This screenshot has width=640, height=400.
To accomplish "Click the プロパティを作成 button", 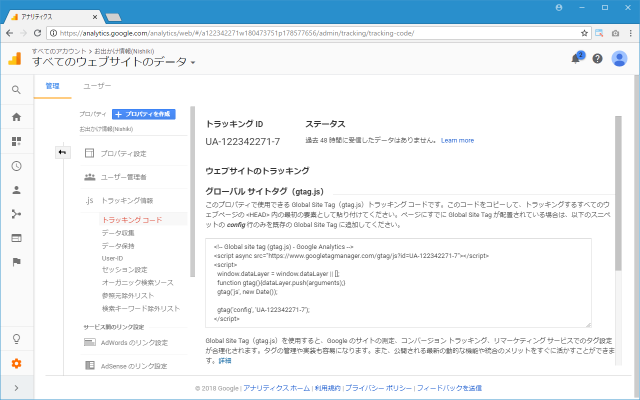I will coord(143,115).
